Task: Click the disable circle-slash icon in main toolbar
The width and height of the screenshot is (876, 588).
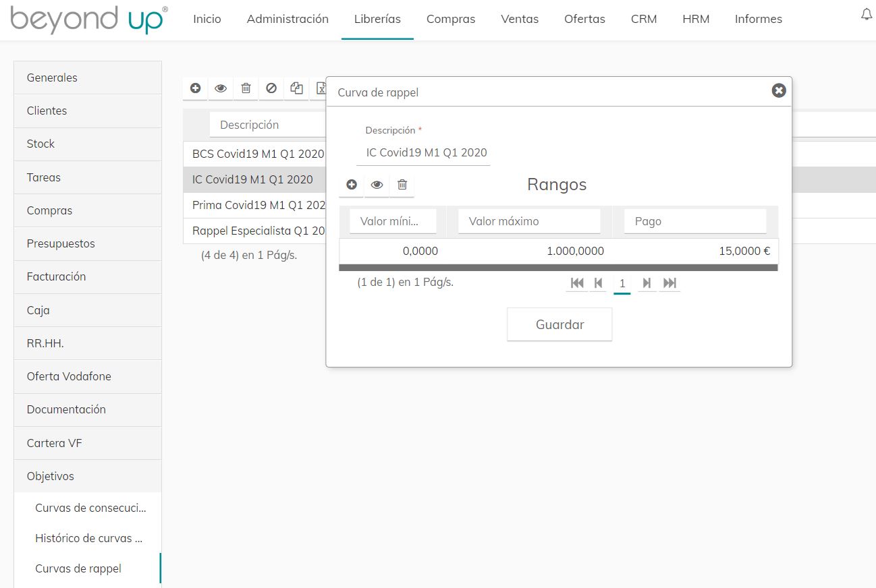Action: point(271,88)
